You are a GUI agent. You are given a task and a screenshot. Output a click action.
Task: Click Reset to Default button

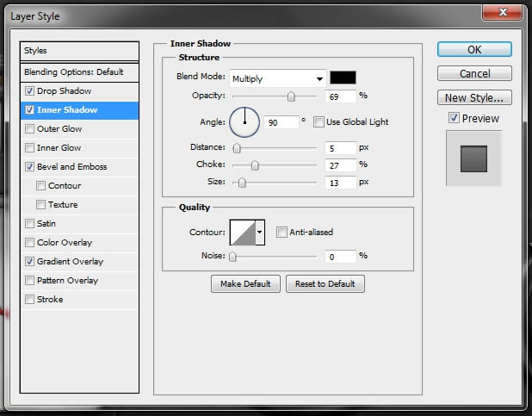[x=325, y=284]
